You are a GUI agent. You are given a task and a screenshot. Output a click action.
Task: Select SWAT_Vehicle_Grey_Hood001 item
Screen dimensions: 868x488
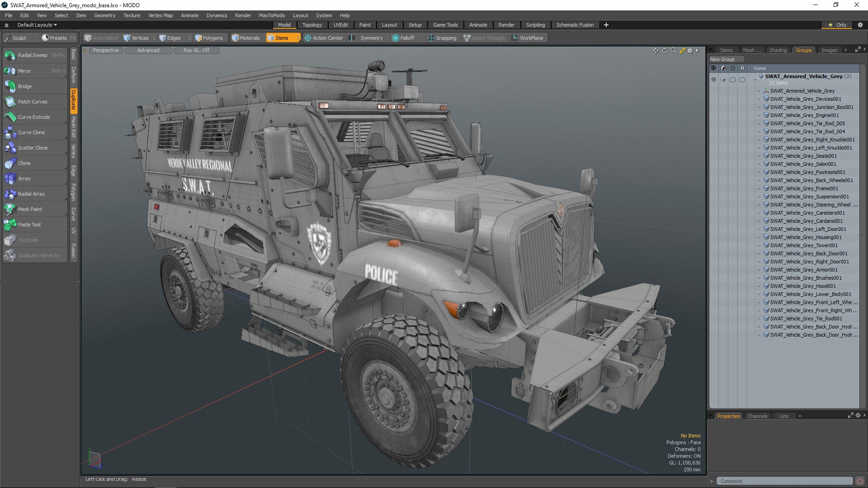click(803, 286)
